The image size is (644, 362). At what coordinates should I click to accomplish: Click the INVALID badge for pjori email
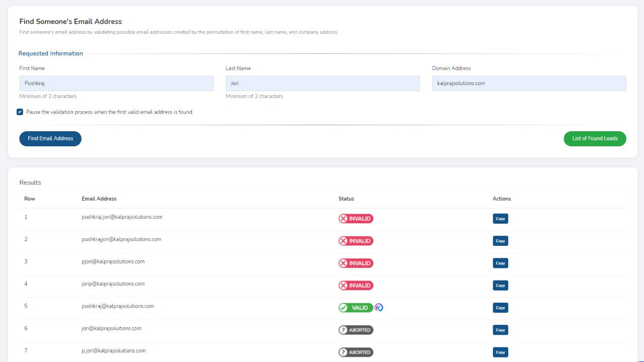[356, 263]
